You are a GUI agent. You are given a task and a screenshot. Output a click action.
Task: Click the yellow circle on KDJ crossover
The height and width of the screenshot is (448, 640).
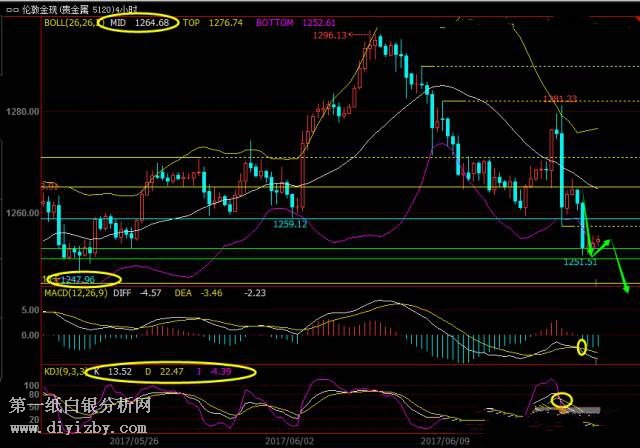pyautogui.click(x=562, y=401)
